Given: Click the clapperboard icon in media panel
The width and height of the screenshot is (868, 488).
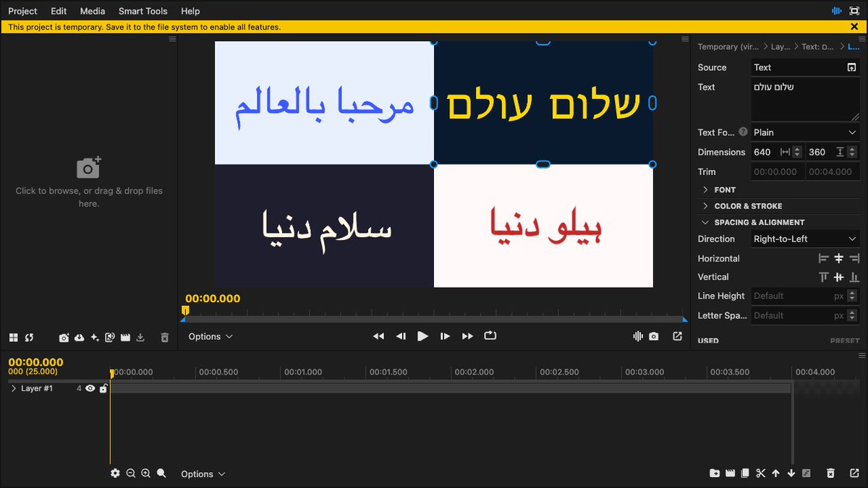Looking at the screenshot, I should click(125, 338).
